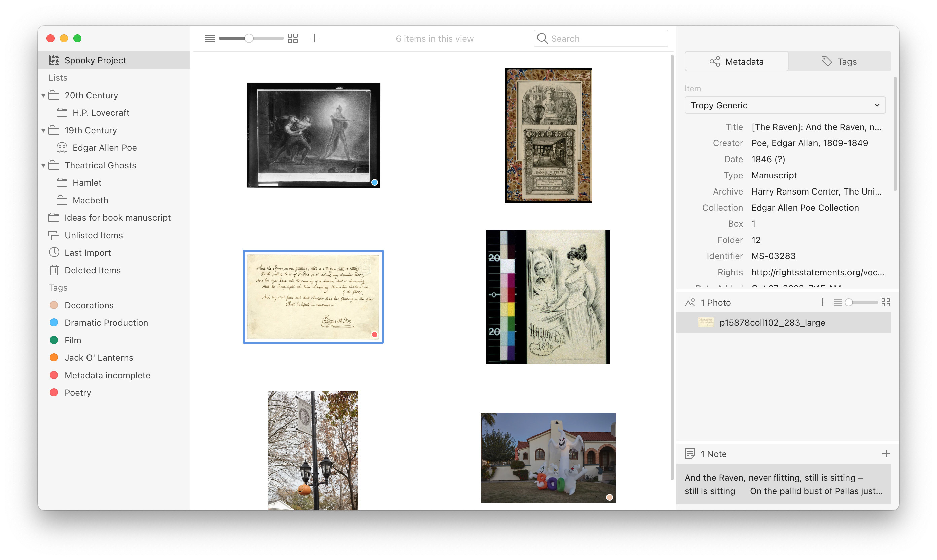Open the Tropy Generic template dropdown
The height and width of the screenshot is (560, 937).
click(x=785, y=105)
